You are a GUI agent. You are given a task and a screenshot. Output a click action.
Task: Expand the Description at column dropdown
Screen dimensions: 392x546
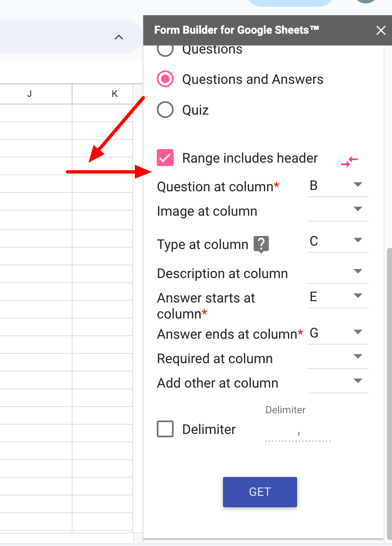pyautogui.click(x=338, y=272)
